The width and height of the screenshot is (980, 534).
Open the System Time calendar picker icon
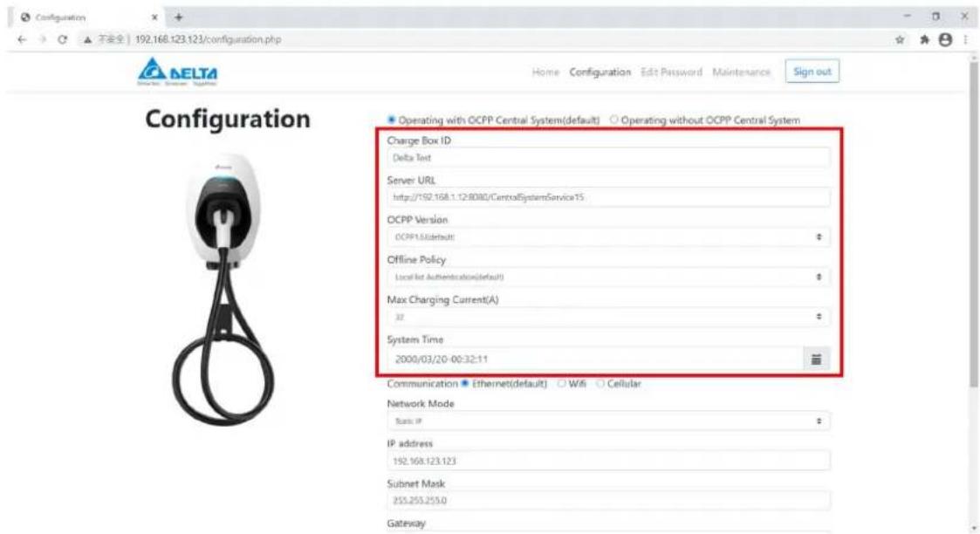[816, 359]
